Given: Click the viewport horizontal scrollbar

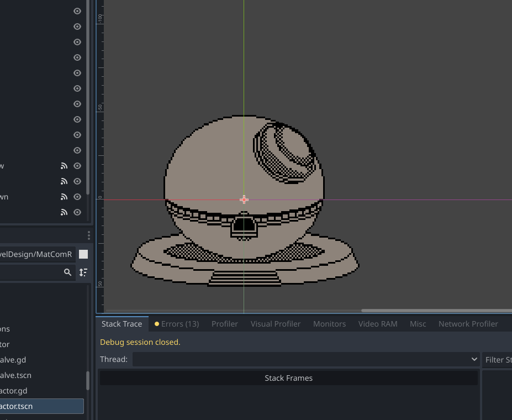Looking at the screenshot, I should tap(436, 311).
